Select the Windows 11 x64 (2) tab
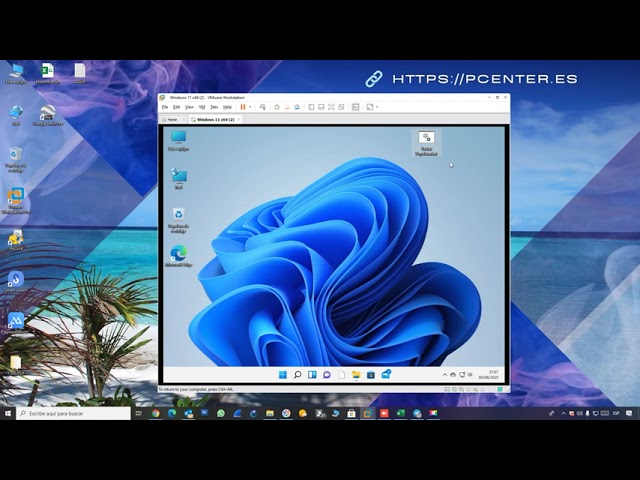Viewport: 640px width, 480px height. coord(215,120)
